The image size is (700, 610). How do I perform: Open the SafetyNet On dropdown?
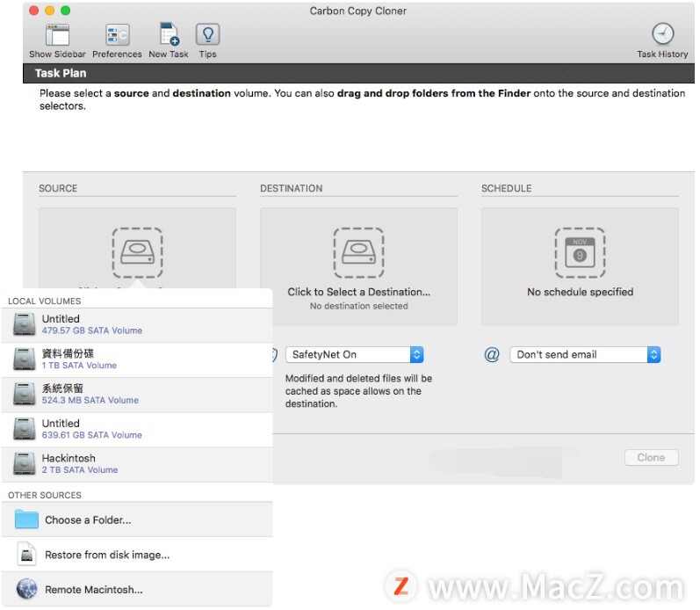click(x=355, y=355)
